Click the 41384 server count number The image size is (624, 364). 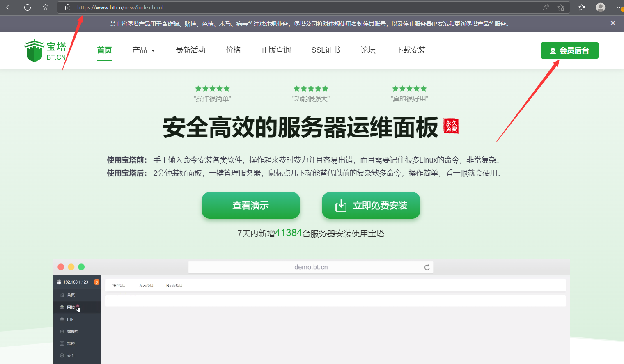[288, 233]
